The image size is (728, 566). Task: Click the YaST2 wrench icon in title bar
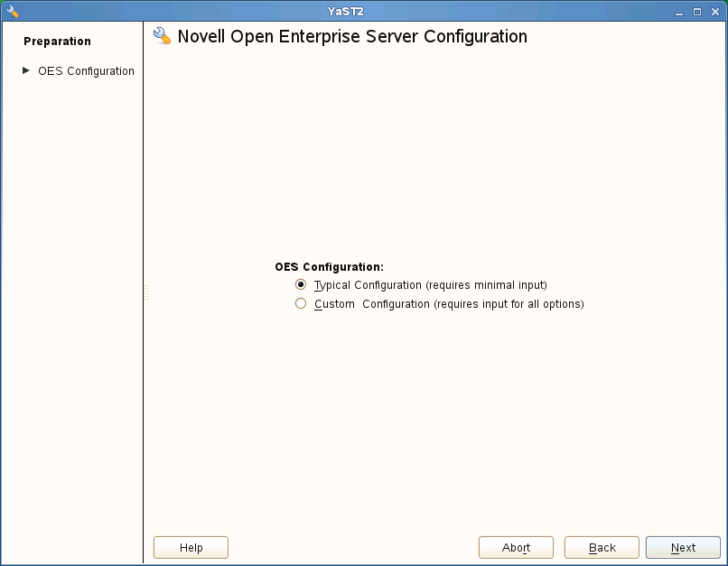(x=12, y=12)
